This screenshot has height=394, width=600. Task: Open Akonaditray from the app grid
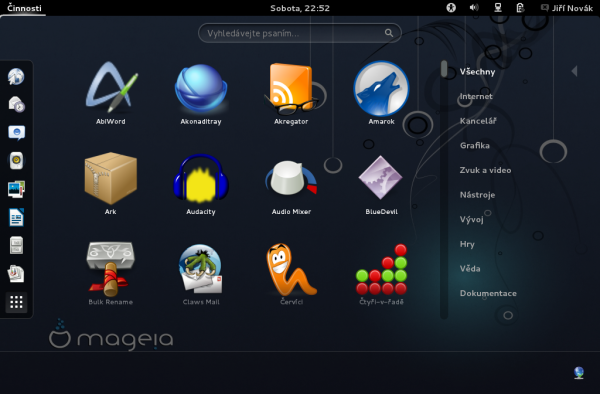point(201,94)
